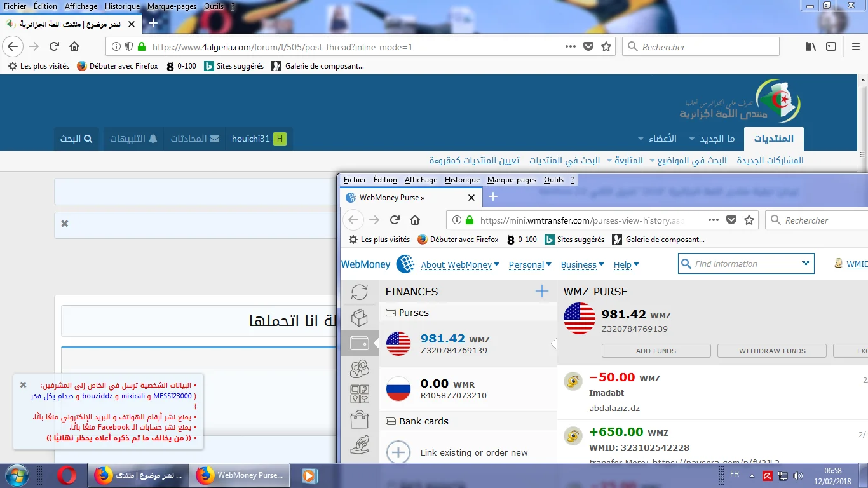Bookmark the 4algeria page with star icon
The width and height of the screenshot is (868, 488).
606,46
